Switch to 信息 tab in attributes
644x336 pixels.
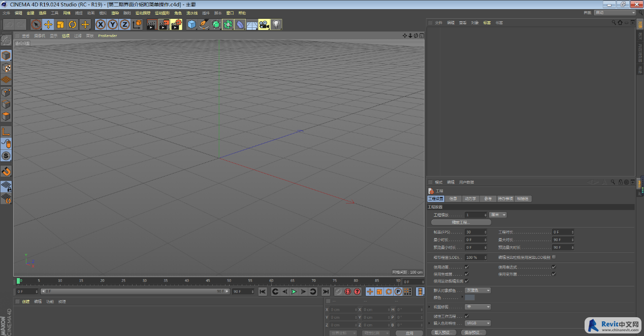(x=453, y=199)
